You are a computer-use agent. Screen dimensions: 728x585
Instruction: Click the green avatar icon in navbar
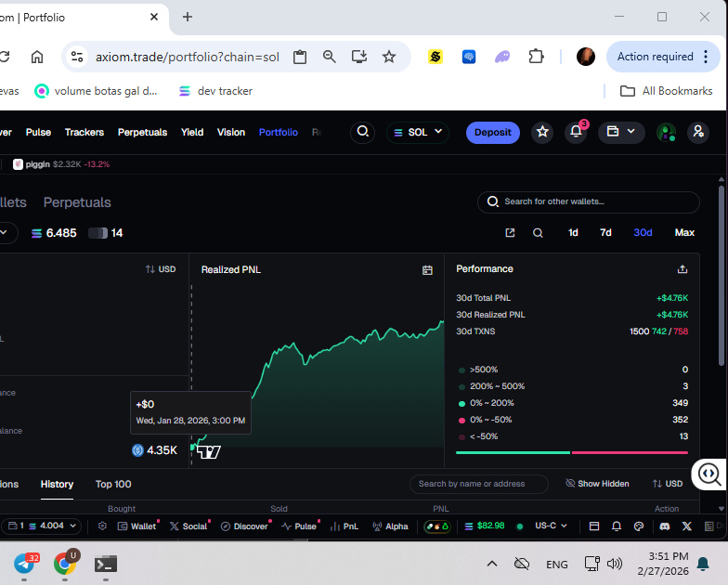[667, 132]
